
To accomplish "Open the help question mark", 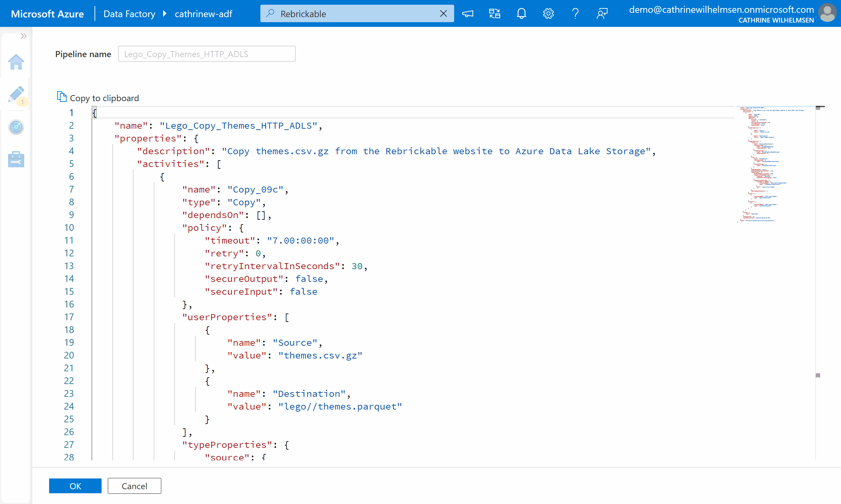I will tap(575, 13).
